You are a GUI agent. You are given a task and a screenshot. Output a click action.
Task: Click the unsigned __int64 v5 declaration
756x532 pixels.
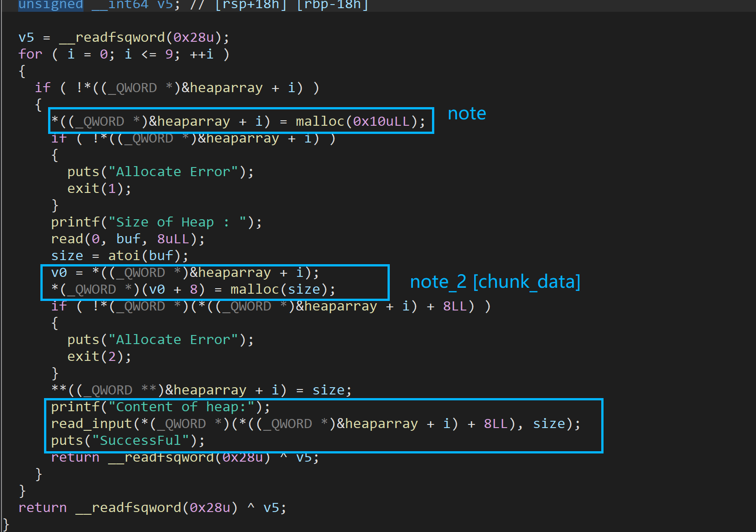tap(193, 5)
